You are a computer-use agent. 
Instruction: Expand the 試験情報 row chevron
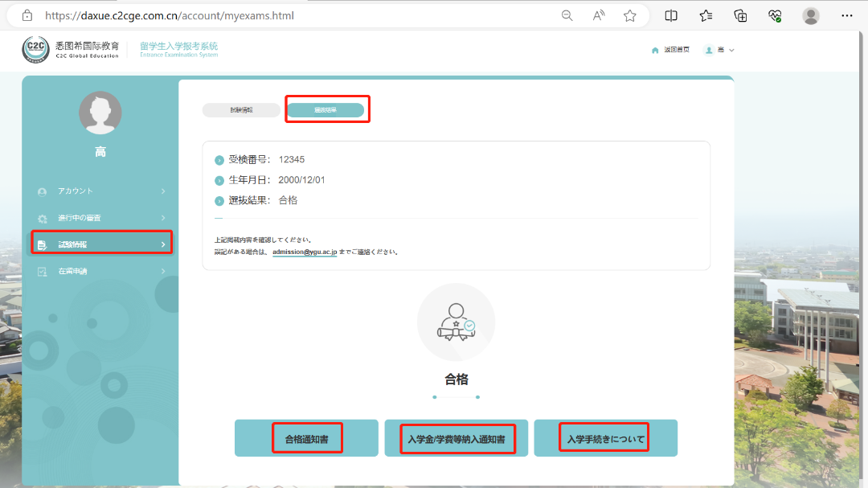[163, 244]
